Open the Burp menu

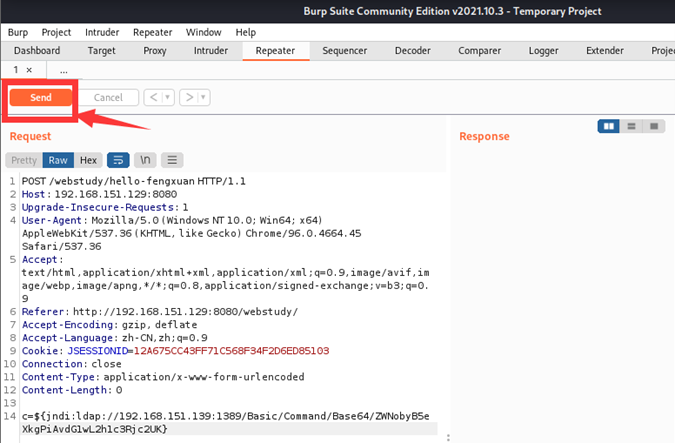coord(18,32)
